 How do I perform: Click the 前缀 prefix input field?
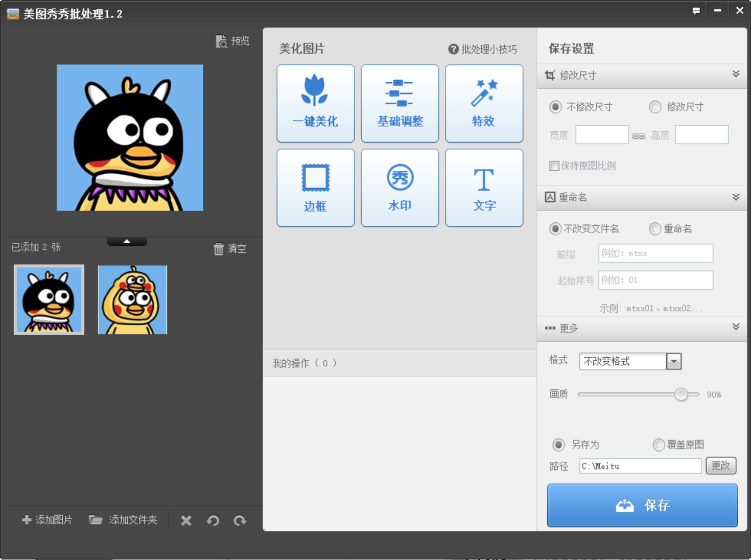655,253
